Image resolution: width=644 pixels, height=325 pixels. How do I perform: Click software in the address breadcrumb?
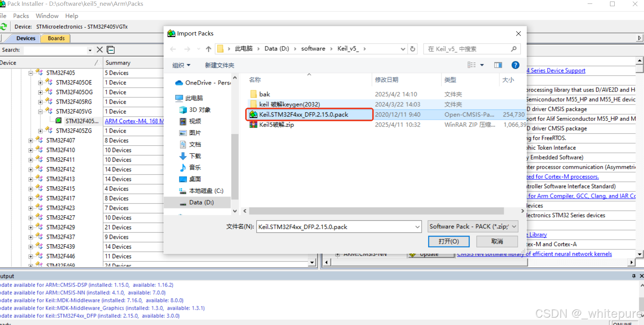pyautogui.click(x=313, y=49)
